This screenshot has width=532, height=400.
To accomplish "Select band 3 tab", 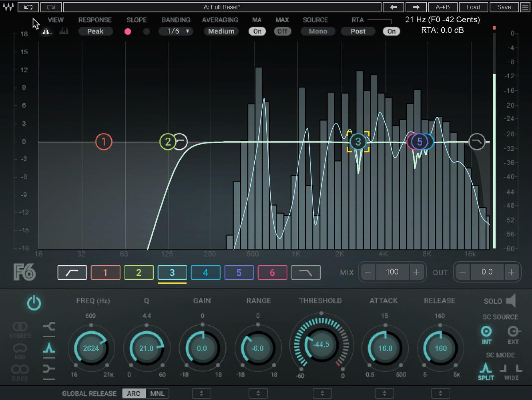I will (172, 272).
